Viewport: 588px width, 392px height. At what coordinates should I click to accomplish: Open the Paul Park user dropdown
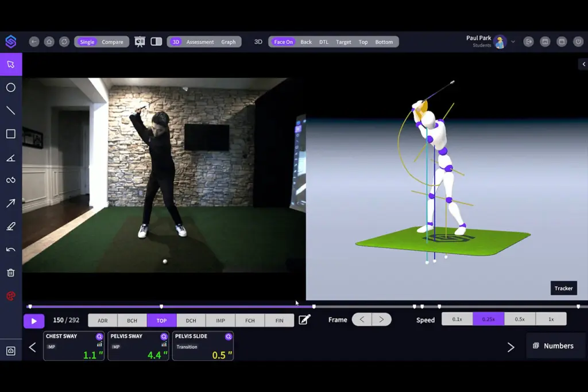(513, 42)
